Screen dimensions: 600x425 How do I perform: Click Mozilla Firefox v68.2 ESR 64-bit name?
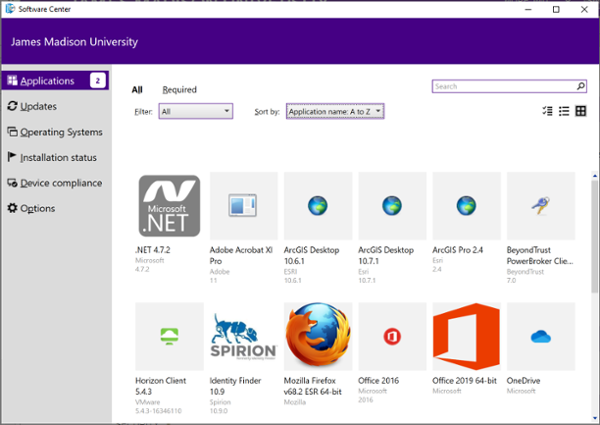click(x=313, y=386)
